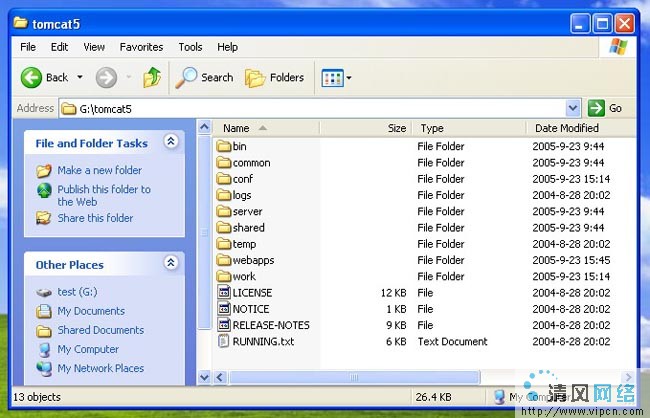650x418 pixels.
Task: Open the Edit menu
Action: click(59, 47)
